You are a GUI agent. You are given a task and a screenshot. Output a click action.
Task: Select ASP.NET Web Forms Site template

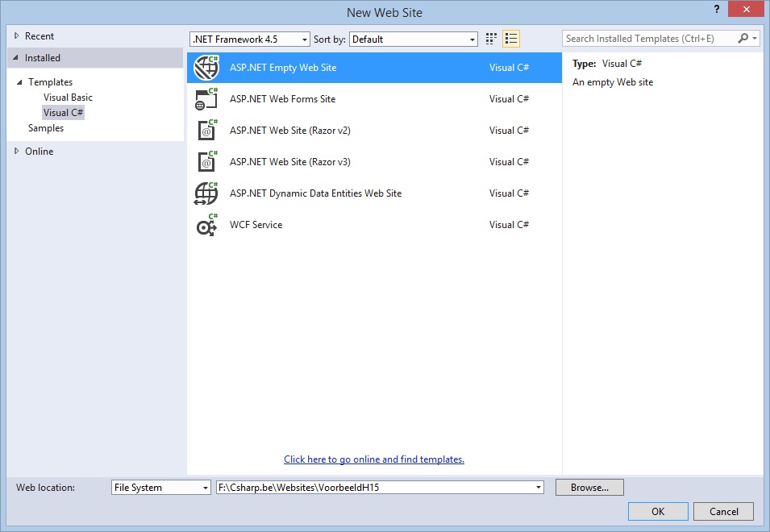pyautogui.click(x=374, y=99)
